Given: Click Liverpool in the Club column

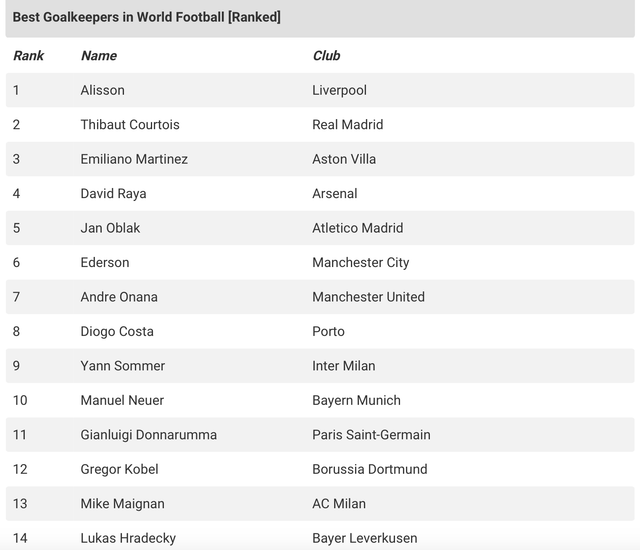Looking at the screenshot, I should pyautogui.click(x=339, y=90).
